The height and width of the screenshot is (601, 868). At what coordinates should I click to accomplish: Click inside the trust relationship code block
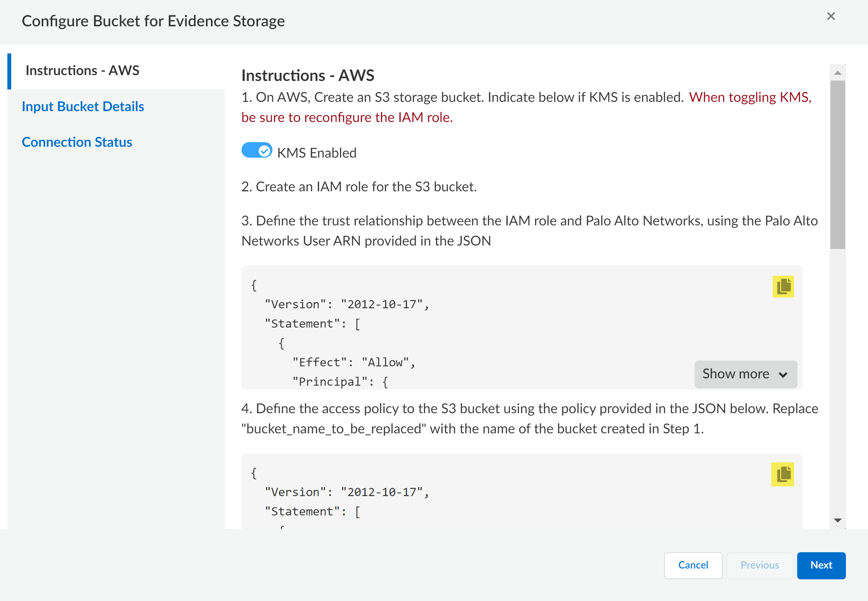tap(503, 329)
